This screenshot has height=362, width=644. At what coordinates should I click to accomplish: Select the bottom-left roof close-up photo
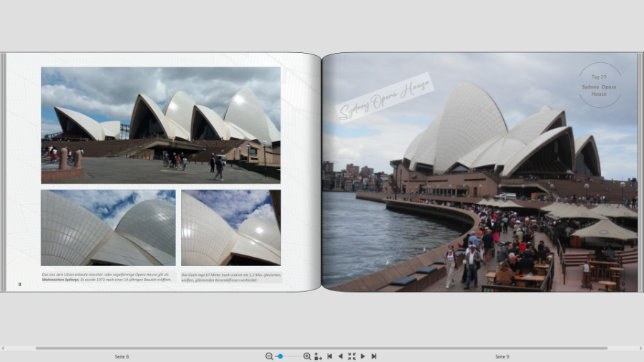pyautogui.click(x=108, y=228)
